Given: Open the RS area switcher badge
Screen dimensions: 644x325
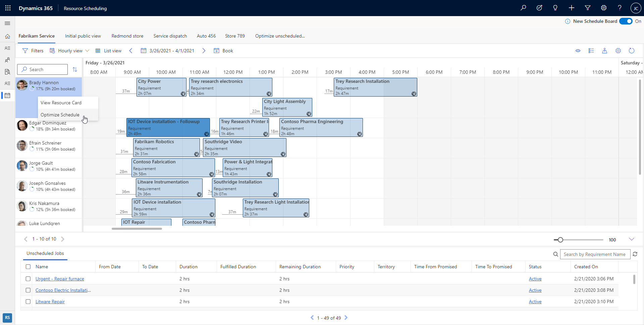Looking at the screenshot, I should [7, 318].
